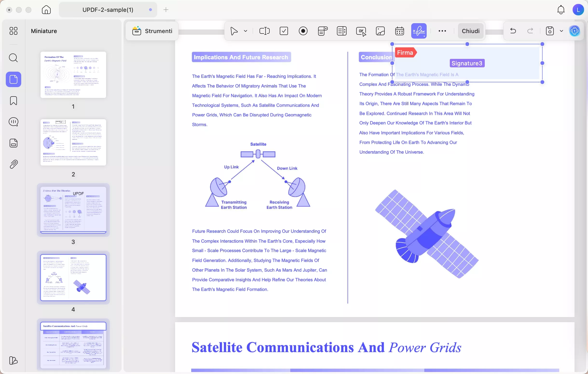The height and width of the screenshot is (374, 588).
Task: Click the notifications bell icon
Action: [561, 10]
